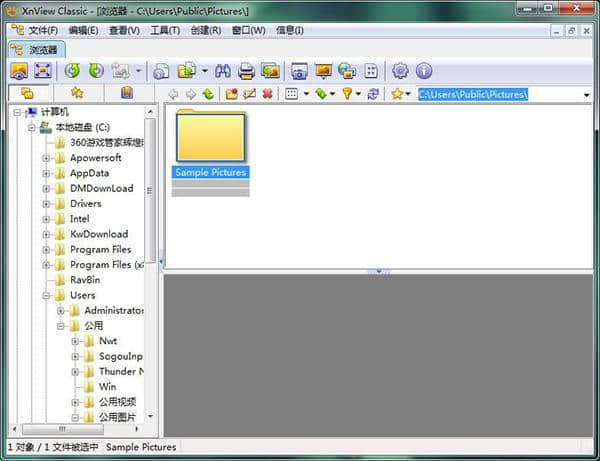Open the 查看(V) menu
This screenshot has height=461, width=600.
pos(124,30)
